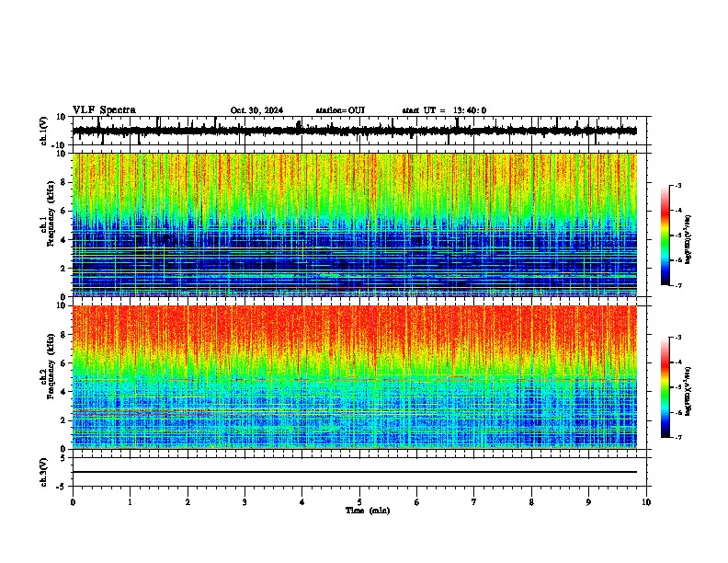This screenshot has height=563, width=728.
Task: Select the date text "Oct. 30, 2024"
Action: pyautogui.click(x=256, y=110)
